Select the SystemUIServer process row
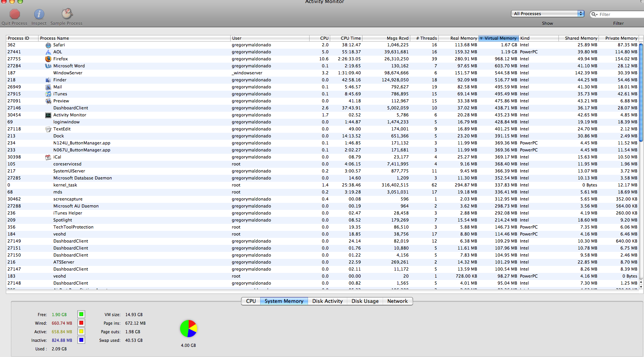 [x=322, y=171]
